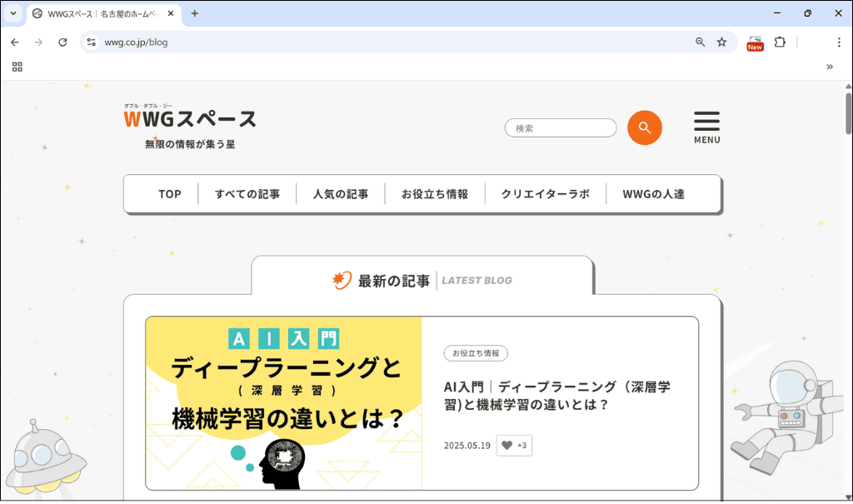
Task: Open a new tab with the plus icon
Action: [x=195, y=13]
